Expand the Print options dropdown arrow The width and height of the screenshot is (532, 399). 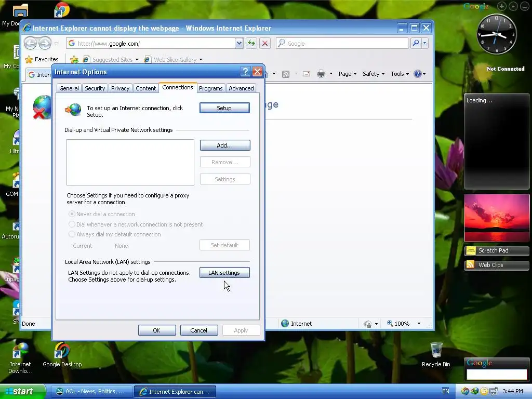pos(331,74)
